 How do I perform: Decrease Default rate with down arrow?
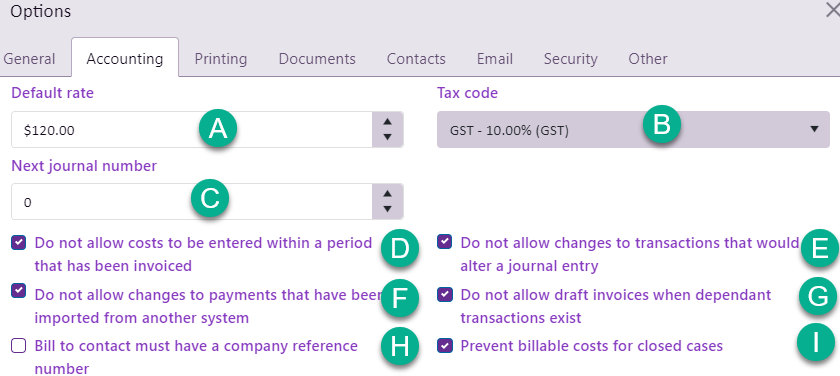(388, 138)
